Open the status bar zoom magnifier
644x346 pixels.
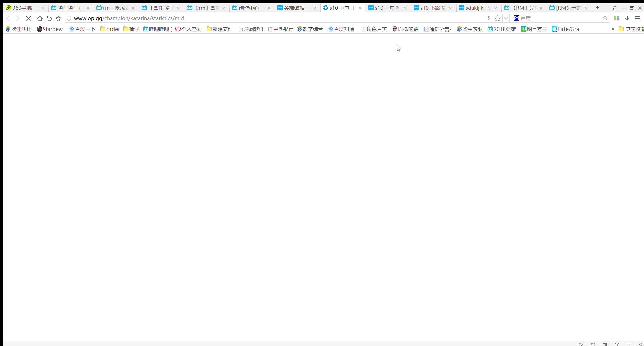tap(641, 344)
